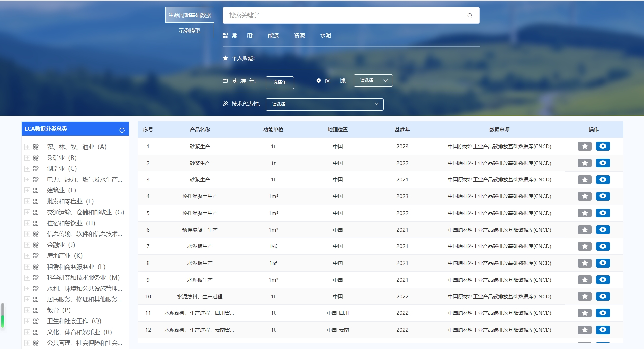
Task: Favorite row 1 砂浆生产 2023 with star
Action: pyautogui.click(x=585, y=146)
